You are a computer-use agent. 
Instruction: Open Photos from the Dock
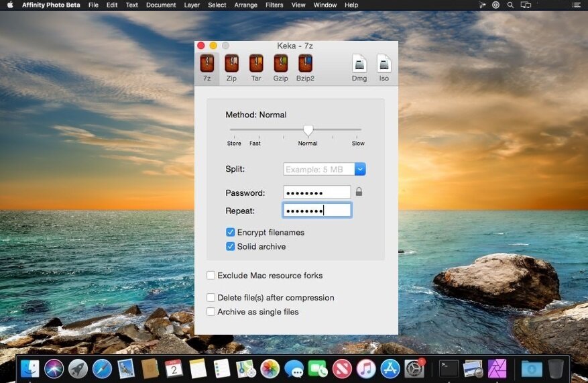coord(270,368)
